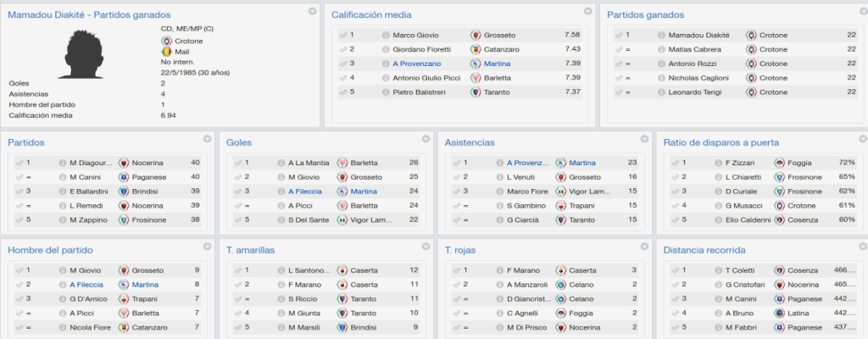Viewport: 868px width, 339px height.
Task: Open the T. rojas panel dropdown arrow
Action: [x=644, y=247]
